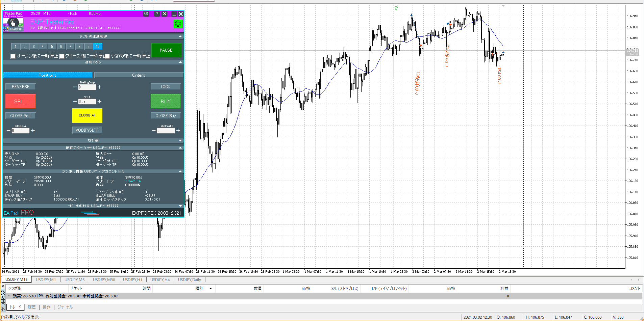Open TesterPad settings tools icon
Viewport: 644px width, 321px height.
[x=165, y=14]
